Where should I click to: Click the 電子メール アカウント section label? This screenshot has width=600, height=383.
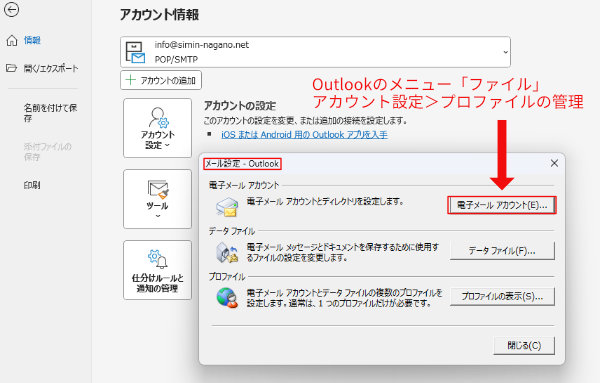(244, 185)
